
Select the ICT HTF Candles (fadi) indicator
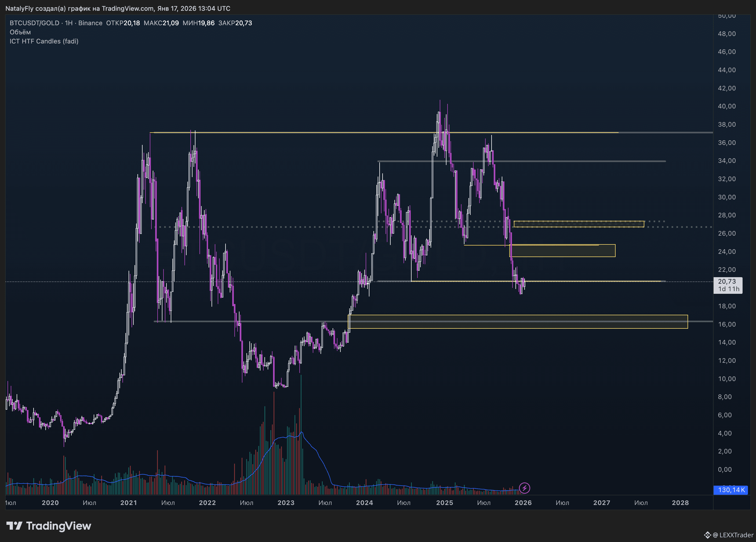pyautogui.click(x=44, y=41)
